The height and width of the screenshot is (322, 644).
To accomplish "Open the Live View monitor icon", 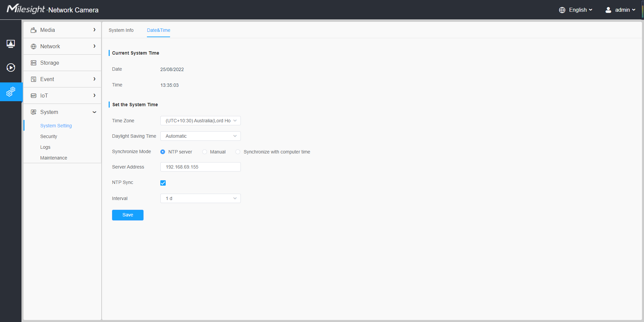I will pyautogui.click(x=11, y=44).
